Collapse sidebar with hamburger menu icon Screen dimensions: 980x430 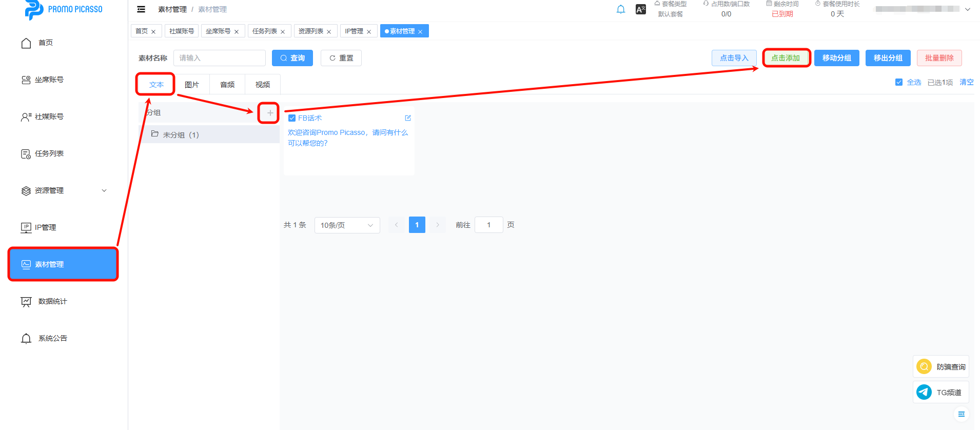[x=141, y=9]
